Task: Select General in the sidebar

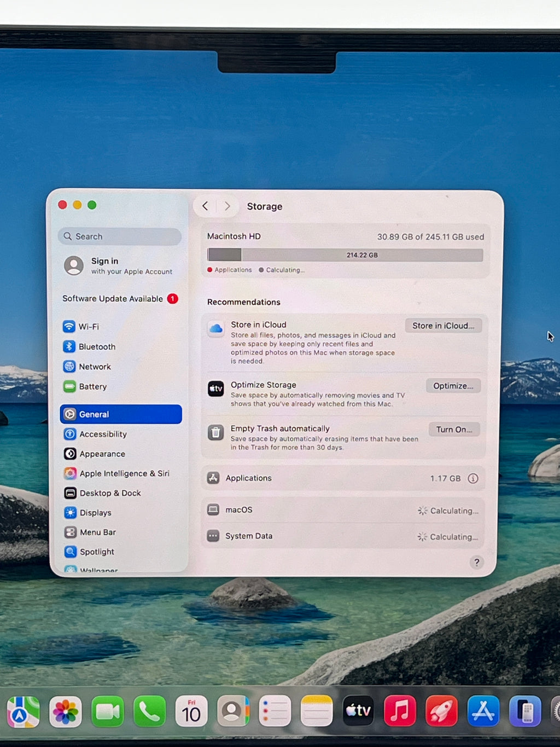Action: (x=121, y=414)
